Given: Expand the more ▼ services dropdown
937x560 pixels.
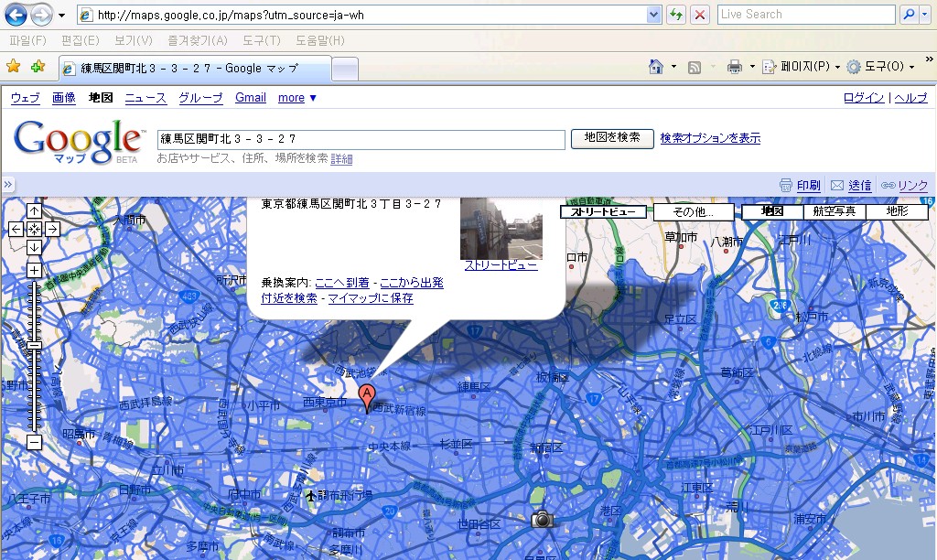Looking at the screenshot, I should pyautogui.click(x=297, y=98).
